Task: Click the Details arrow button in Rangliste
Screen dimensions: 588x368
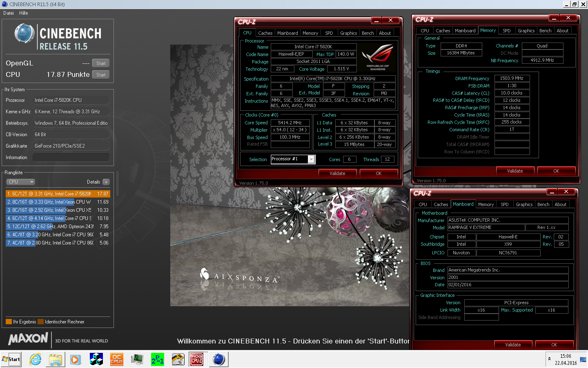Action: [106, 182]
